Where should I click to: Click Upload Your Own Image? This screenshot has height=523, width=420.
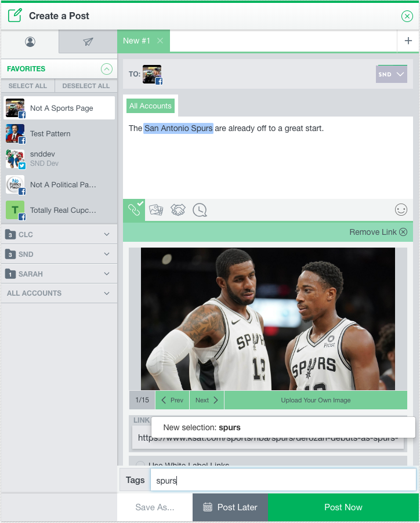[x=316, y=400]
